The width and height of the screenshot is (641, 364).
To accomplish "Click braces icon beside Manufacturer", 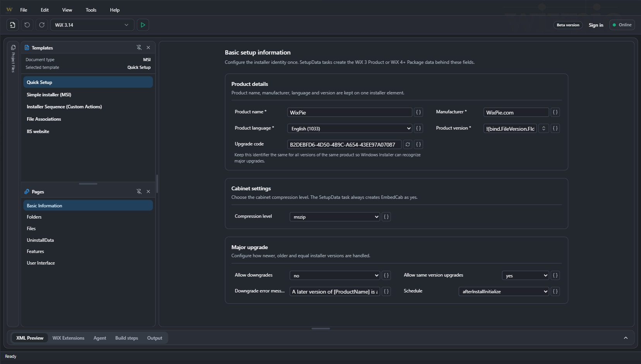I will (555, 112).
